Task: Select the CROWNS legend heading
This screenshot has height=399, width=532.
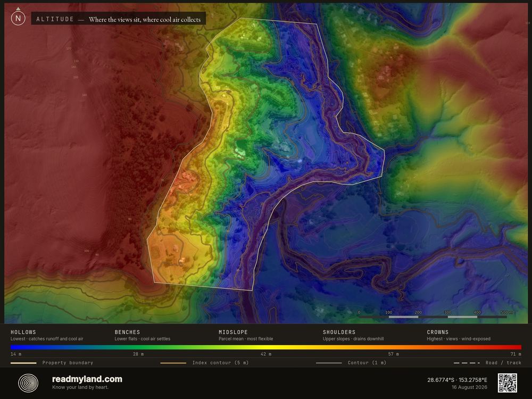Action: 438,332
